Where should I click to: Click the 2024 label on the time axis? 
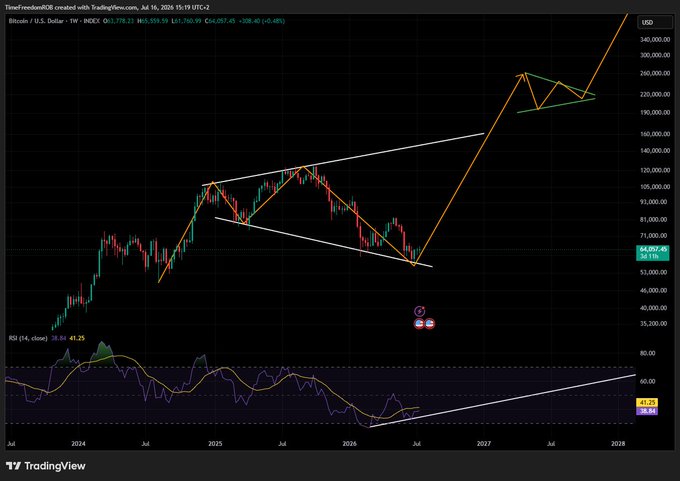click(x=78, y=444)
